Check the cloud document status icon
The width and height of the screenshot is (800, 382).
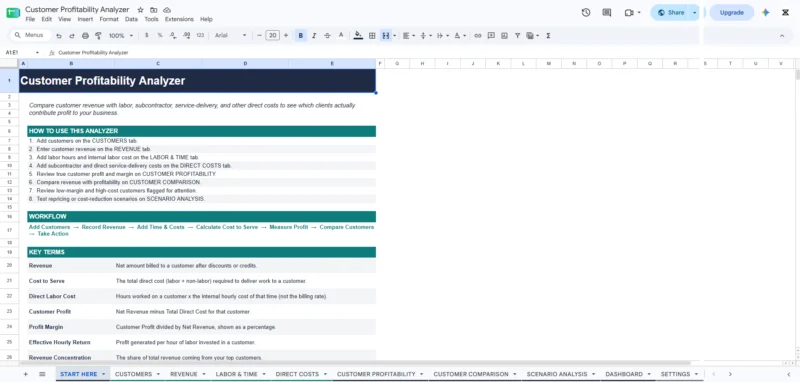167,10
